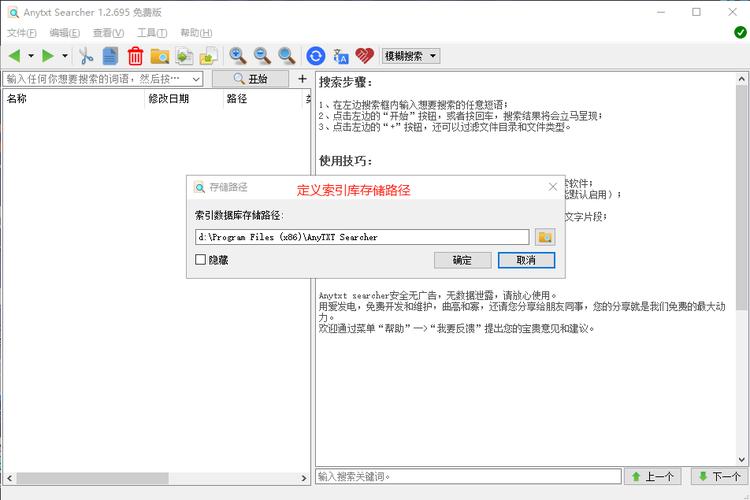Click the results list horizontal scrollbar thumb
The height and width of the screenshot is (500, 750).
pos(92,478)
